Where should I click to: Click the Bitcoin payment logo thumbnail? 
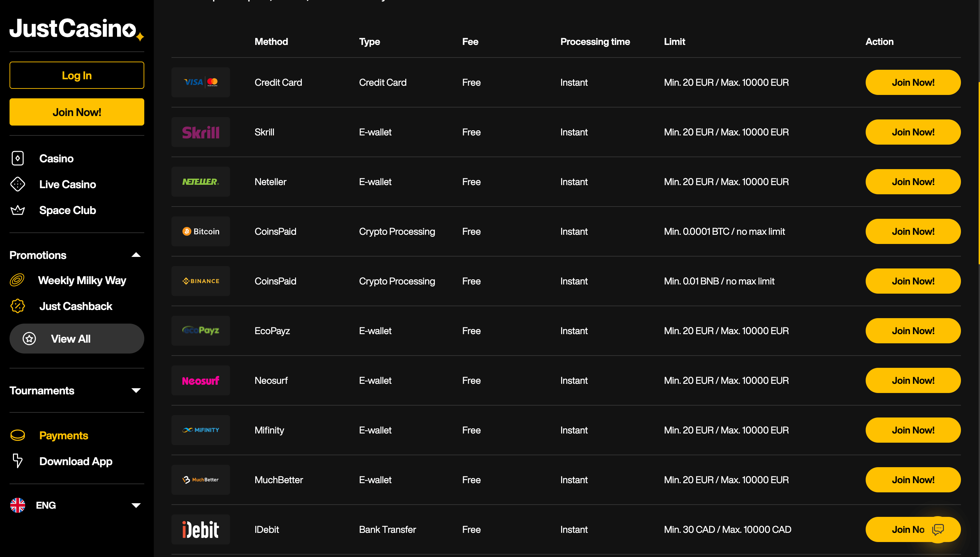point(200,231)
